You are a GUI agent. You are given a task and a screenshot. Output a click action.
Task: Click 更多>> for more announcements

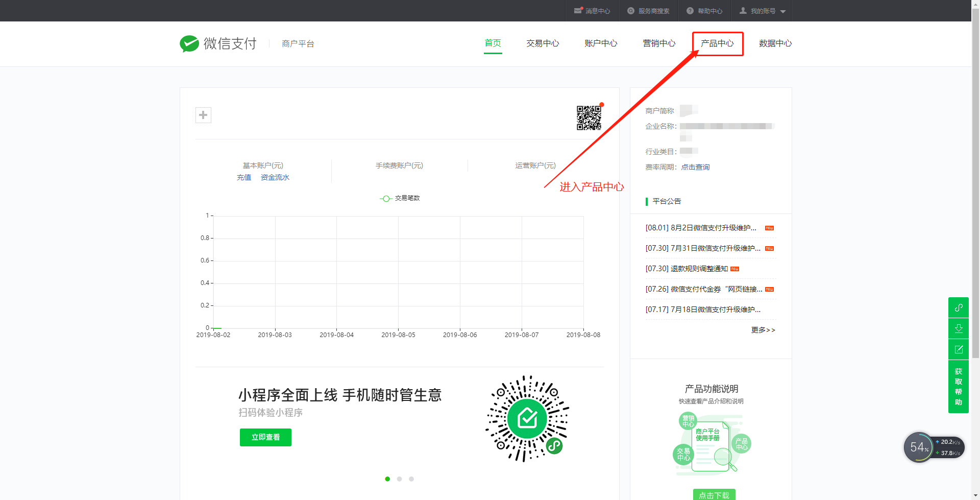(763, 330)
